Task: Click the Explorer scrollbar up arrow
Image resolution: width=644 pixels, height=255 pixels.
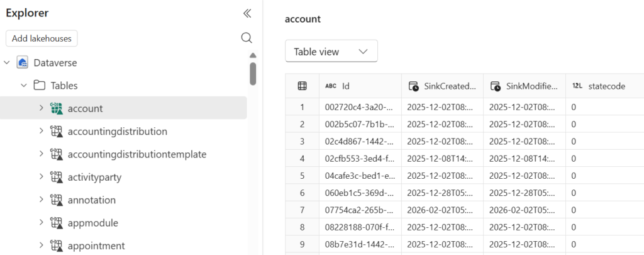Action: pos(253,55)
